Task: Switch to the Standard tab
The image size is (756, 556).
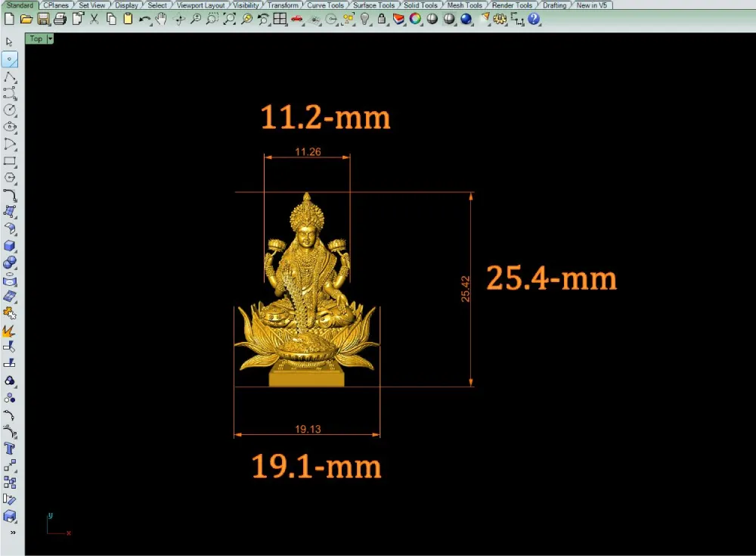Action: pos(20,5)
